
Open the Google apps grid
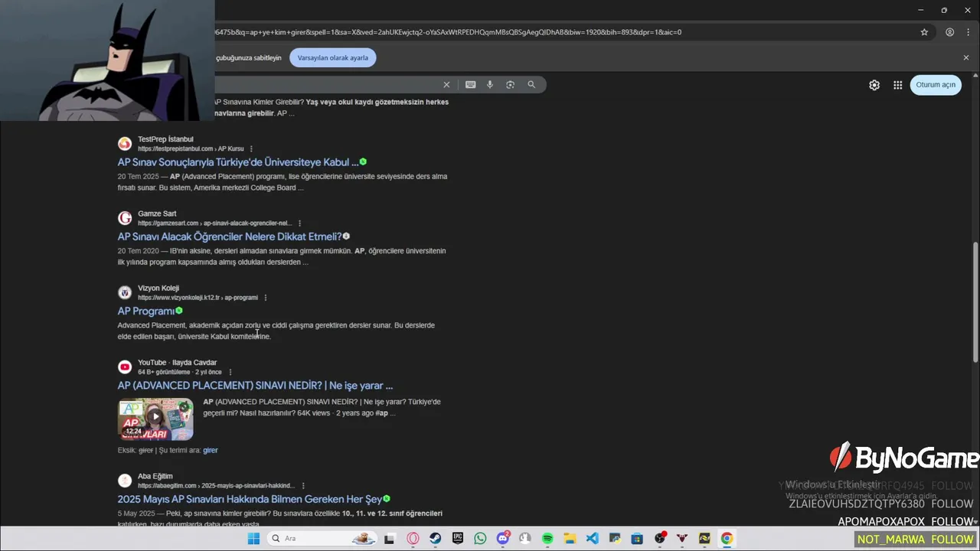897,85
